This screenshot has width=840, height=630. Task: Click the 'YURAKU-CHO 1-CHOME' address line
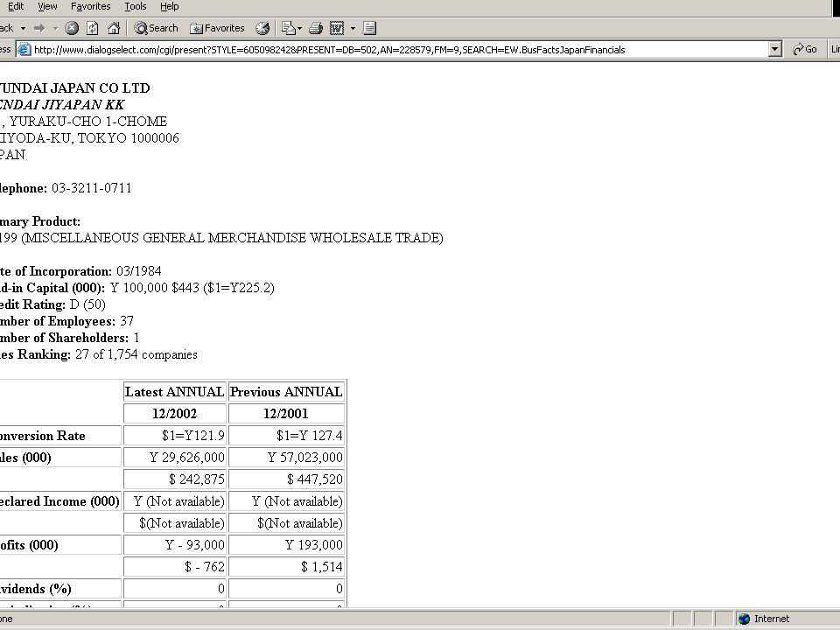pyautogui.click(x=88, y=122)
